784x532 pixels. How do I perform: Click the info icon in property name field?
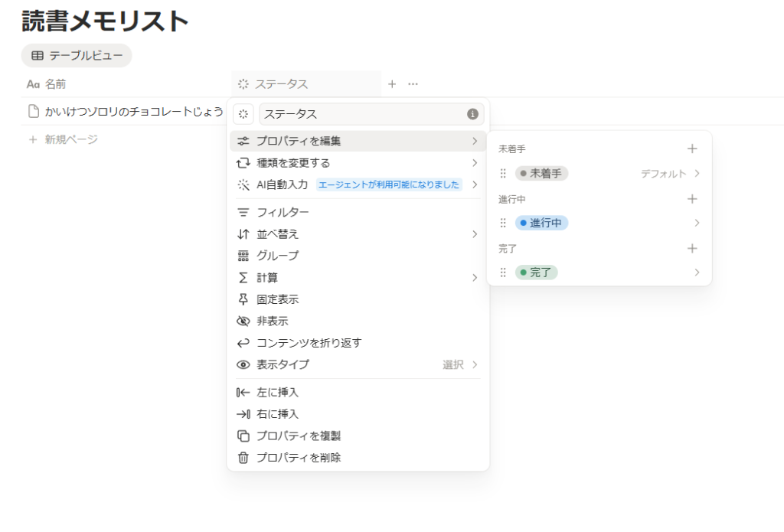coord(472,114)
